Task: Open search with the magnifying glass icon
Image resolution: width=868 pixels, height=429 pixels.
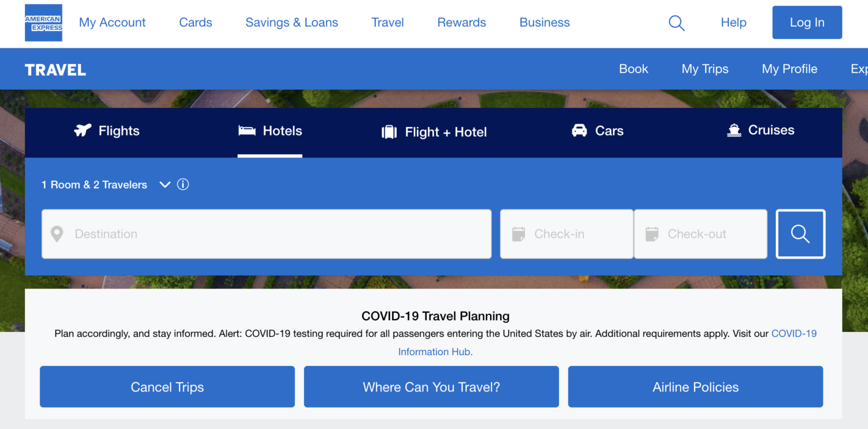Action: tap(676, 23)
